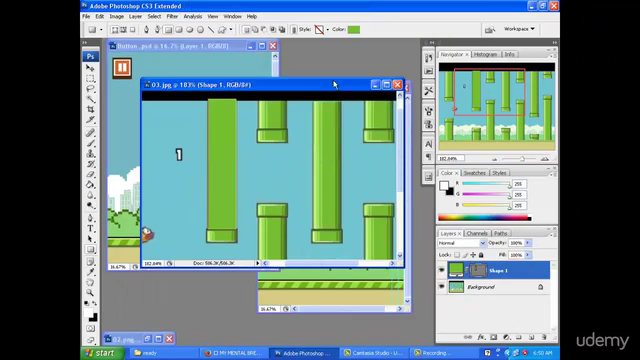Select the Hand tool
640x360 pixels.
(x=90, y=282)
